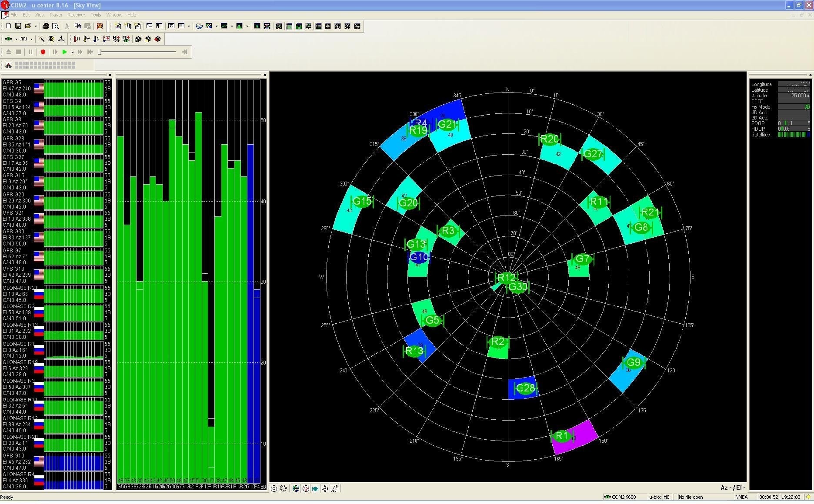Open the Player menu
The image size is (814, 504).
pyautogui.click(x=56, y=14)
